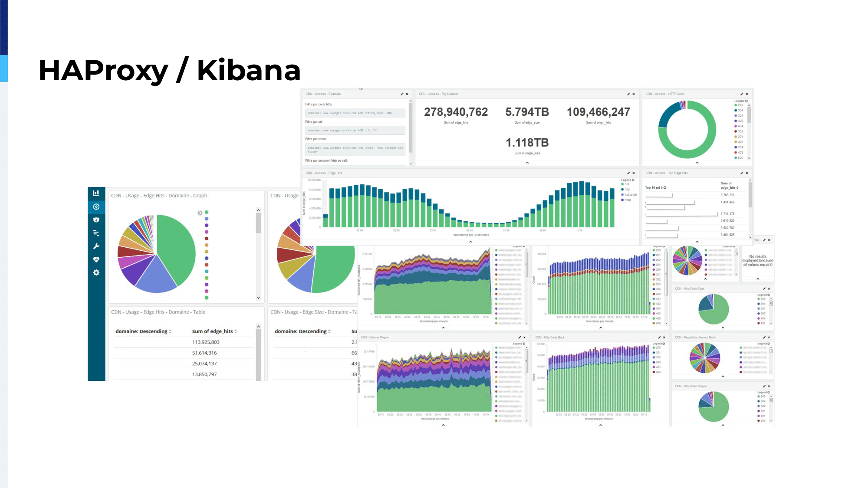Expand spy chevron under Big Number panel

tap(527, 163)
